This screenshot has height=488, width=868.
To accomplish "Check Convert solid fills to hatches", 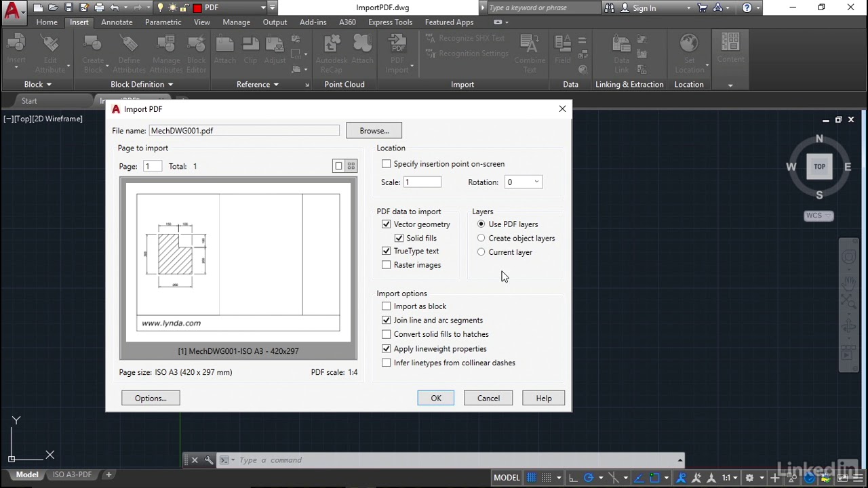I will click(387, 334).
